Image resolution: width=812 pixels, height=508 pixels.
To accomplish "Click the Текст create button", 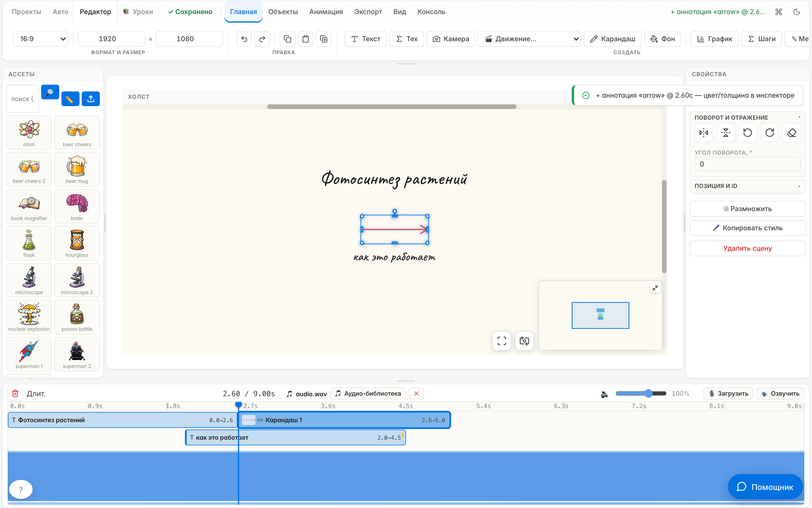I will click(365, 39).
